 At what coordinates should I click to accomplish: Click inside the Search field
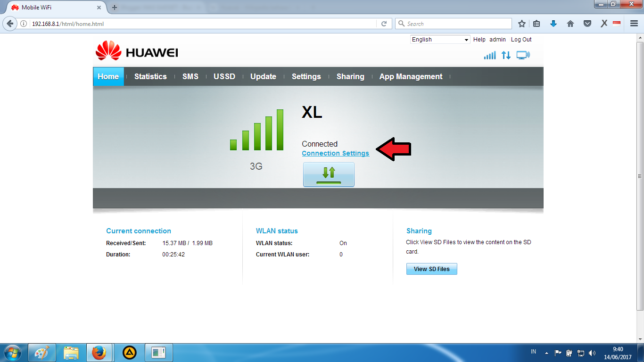click(x=453, y=23)
